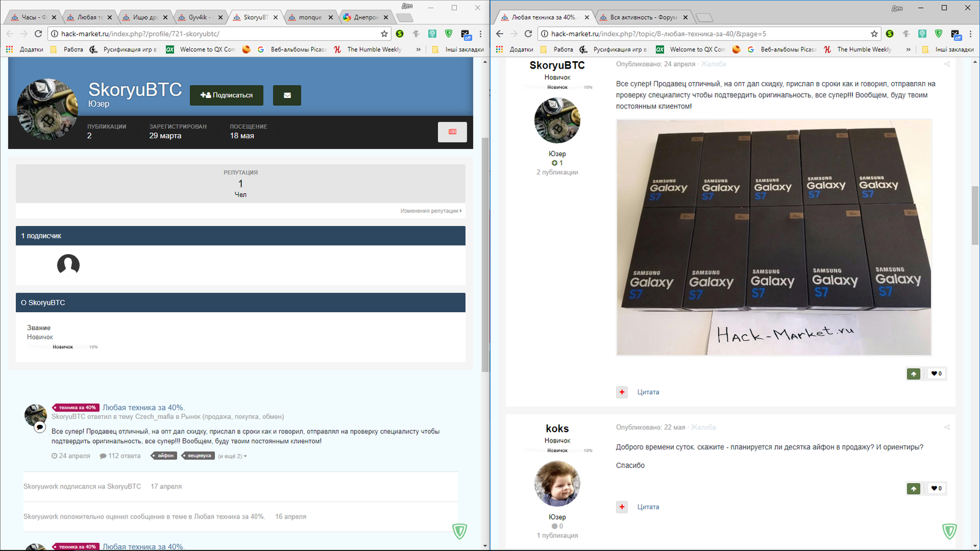Toggle the heart like counter on koks post
The width and height of the screenshot is (980, 551).
point(936,489)
